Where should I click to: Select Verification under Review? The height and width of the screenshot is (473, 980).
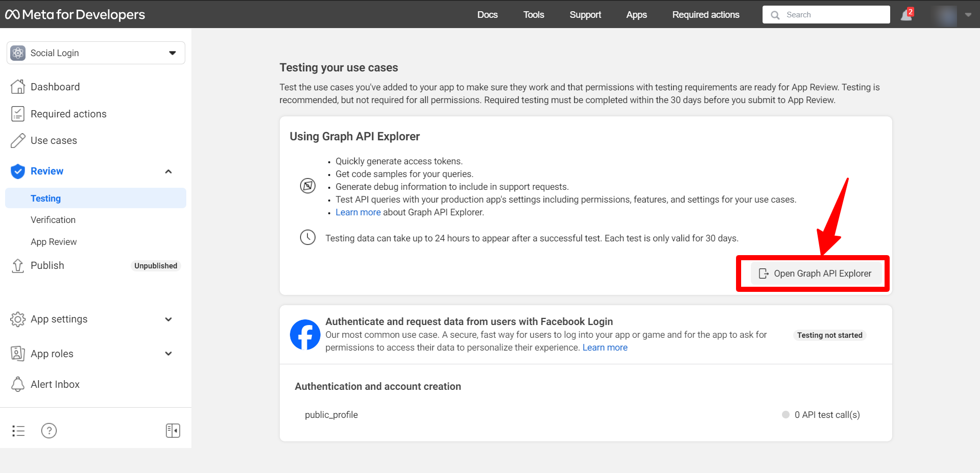pos(53,219)
